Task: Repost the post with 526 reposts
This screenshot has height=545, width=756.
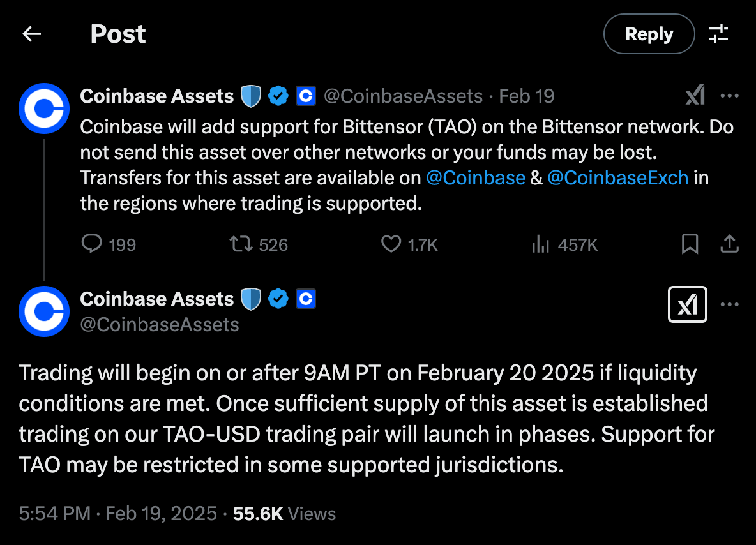Action: pos(241,244)
